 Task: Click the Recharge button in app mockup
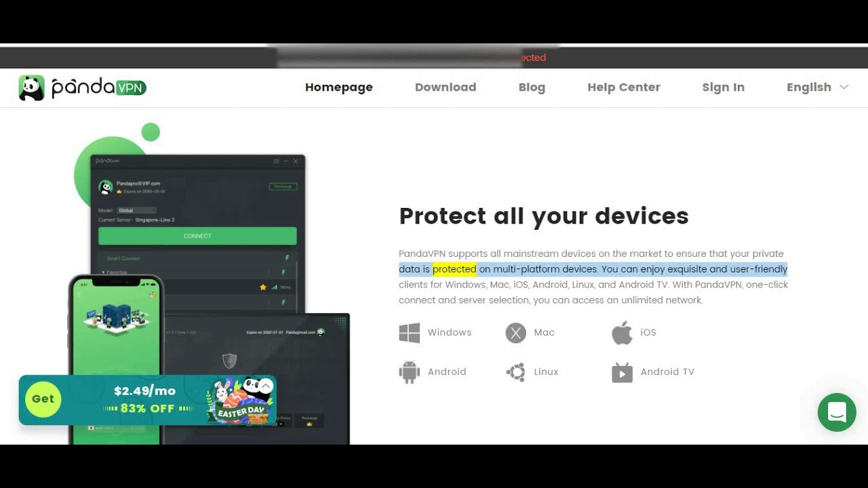[283, 186]
